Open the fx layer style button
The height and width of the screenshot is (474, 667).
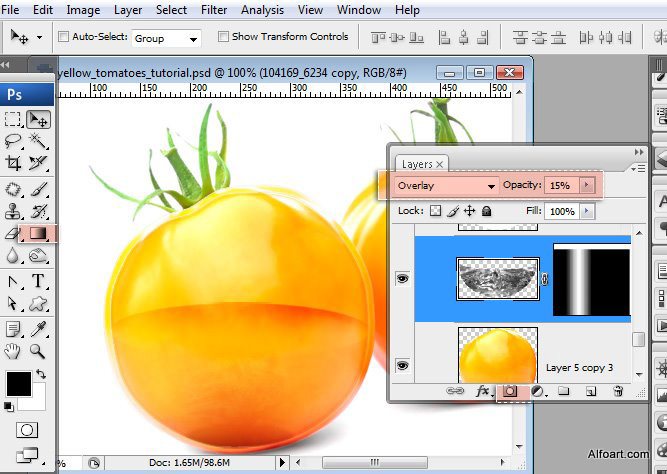pos(484,391)
